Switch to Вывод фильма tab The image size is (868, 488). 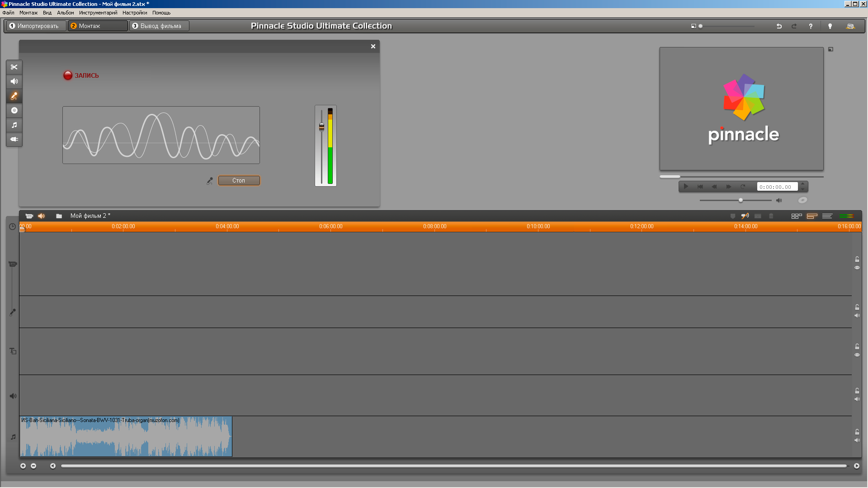pyautogui.click(x=160, y=26)
